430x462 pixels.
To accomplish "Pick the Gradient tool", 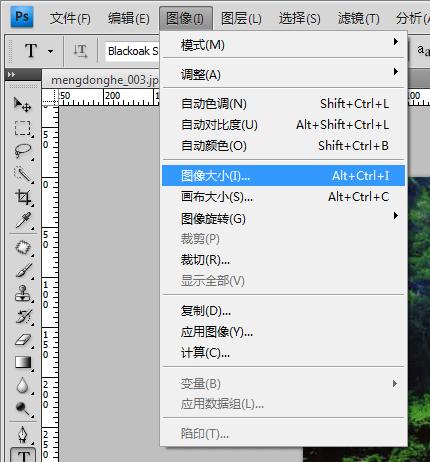I will [22, 363].
